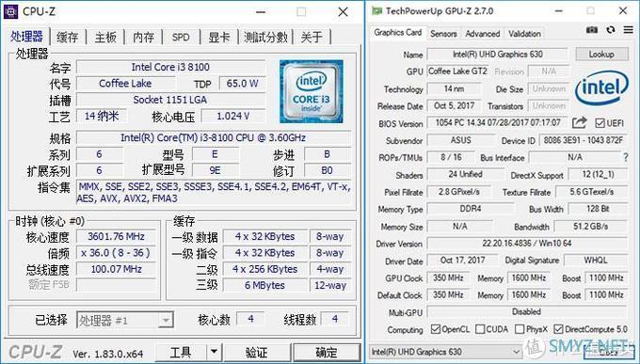Click the Bus Interface question mark icon

pyautogui.click(x=626, y=157)
